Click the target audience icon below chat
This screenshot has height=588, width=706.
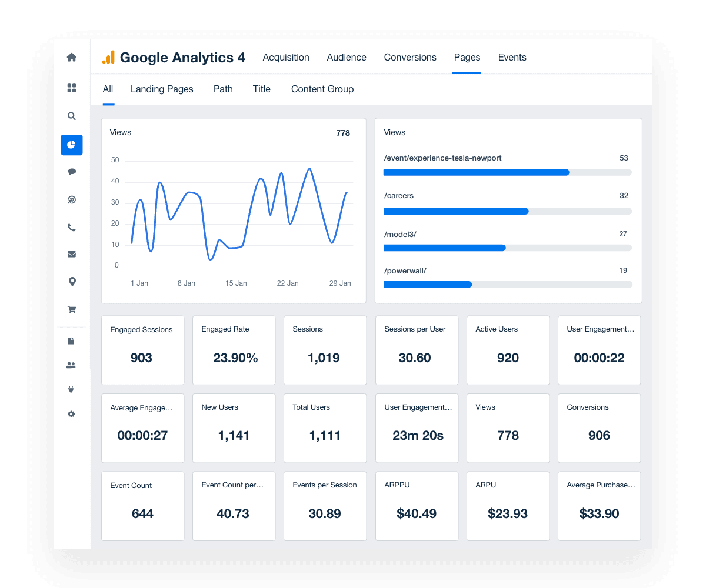(71, 199)
